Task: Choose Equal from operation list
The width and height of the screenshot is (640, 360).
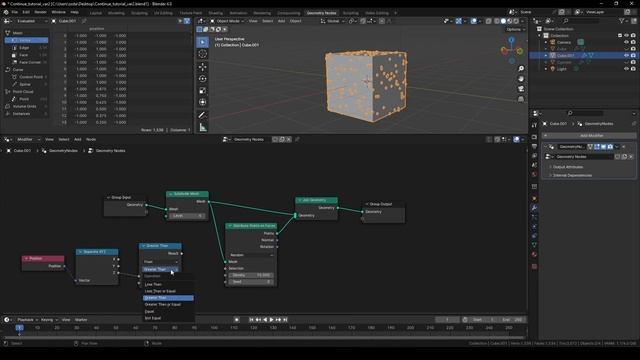Action: pos(168,311)
